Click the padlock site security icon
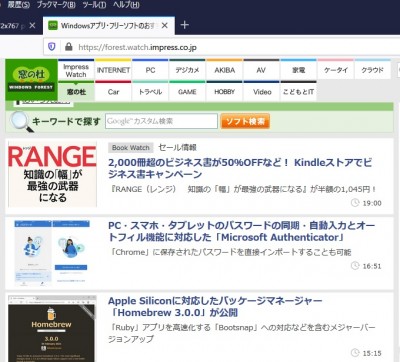400x362 pixels. point(69,47)
